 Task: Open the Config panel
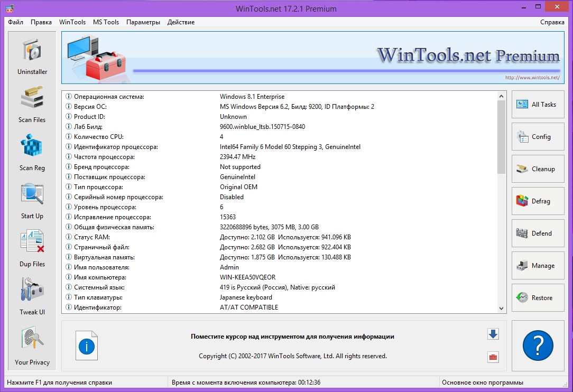pos(538,137)
